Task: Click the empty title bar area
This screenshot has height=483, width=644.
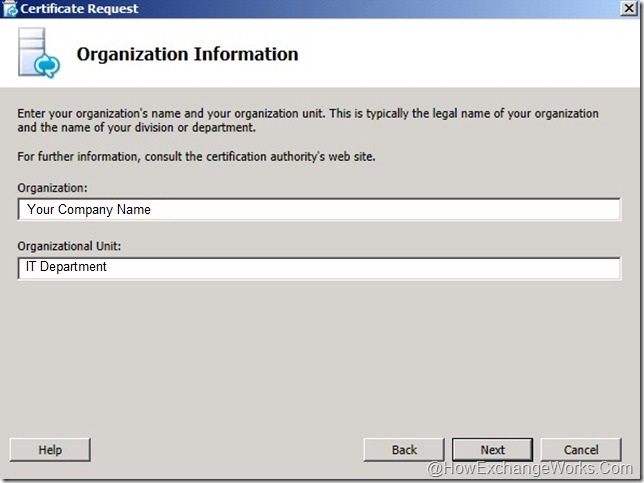Action: pos(380,9)
